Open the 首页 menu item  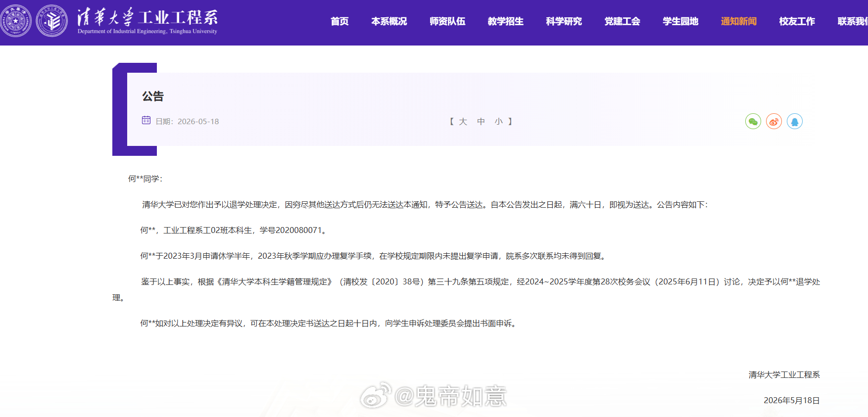click(x=339, y=21)
